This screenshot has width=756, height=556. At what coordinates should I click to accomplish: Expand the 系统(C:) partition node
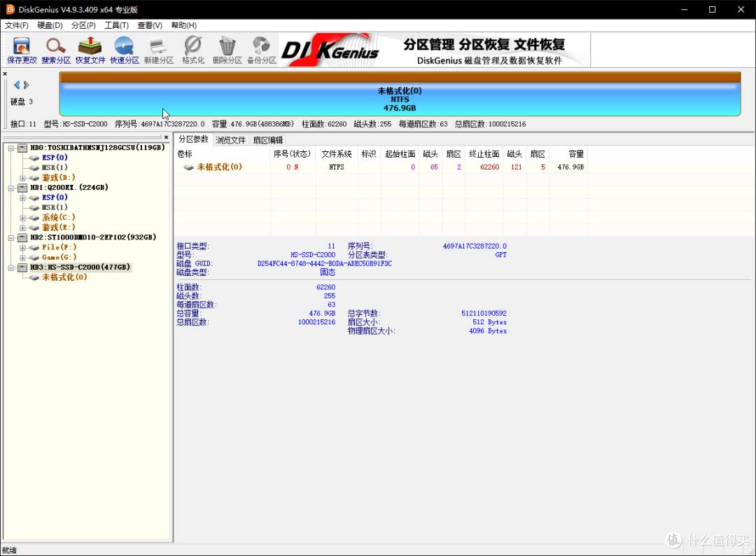(x=22, y=218)
